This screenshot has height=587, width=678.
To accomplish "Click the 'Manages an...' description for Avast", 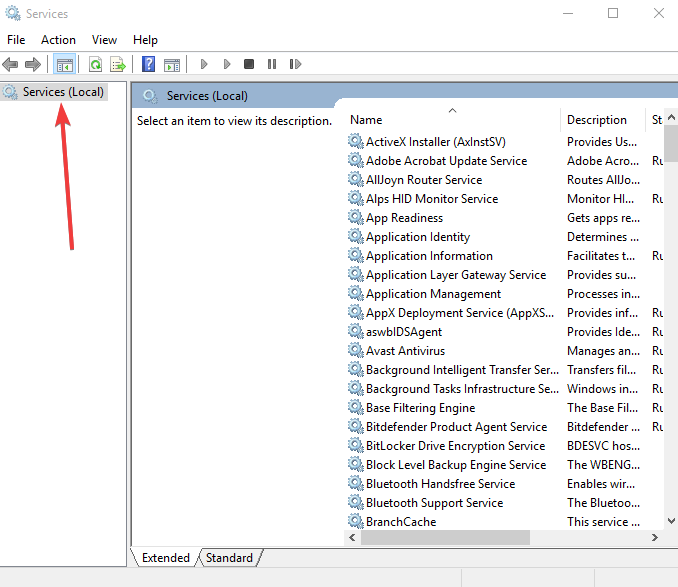I will tap(603, 351).
